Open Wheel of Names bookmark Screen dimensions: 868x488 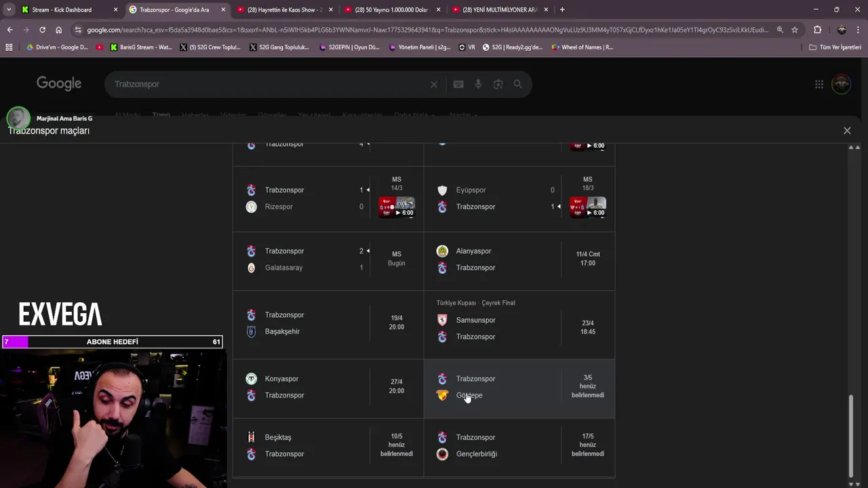583,47
